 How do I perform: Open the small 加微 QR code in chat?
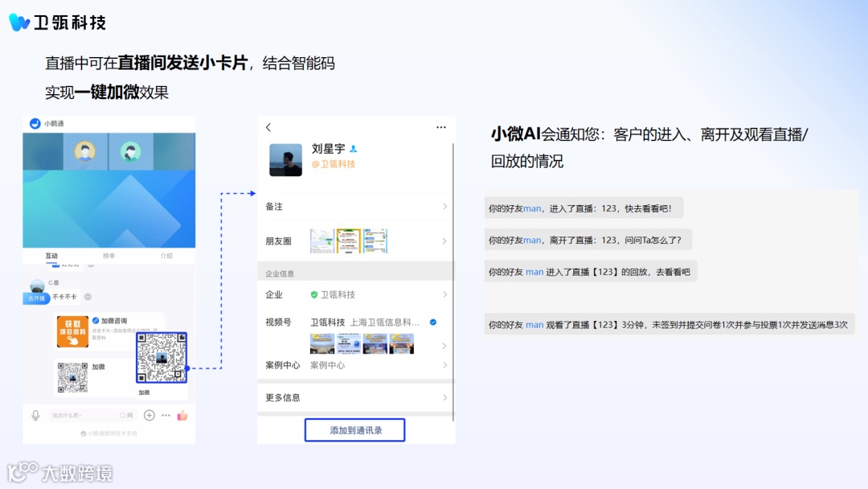(x=72, y=378)
